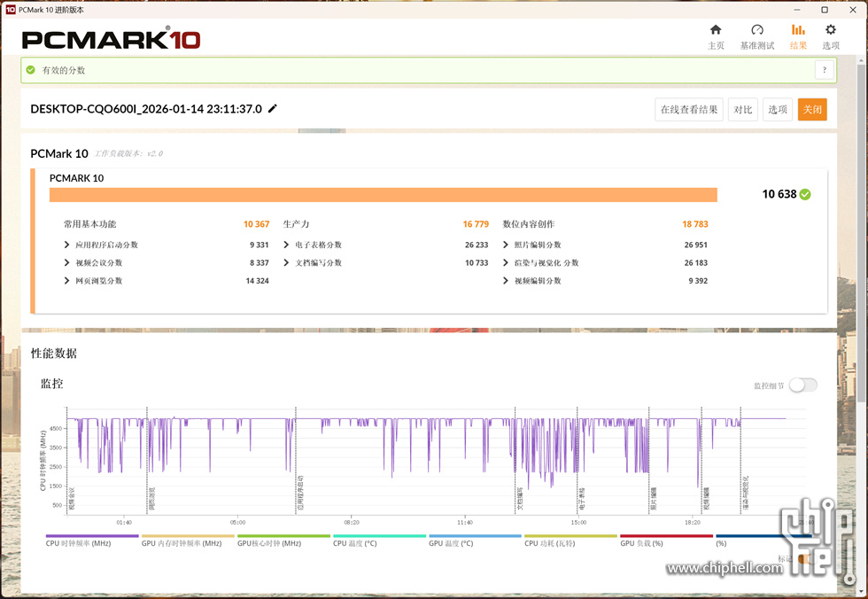Click the result name DESKTOP-CQO600I_2026-01-14 23:11:37.0
868x599 pixels.
(146, 109)
